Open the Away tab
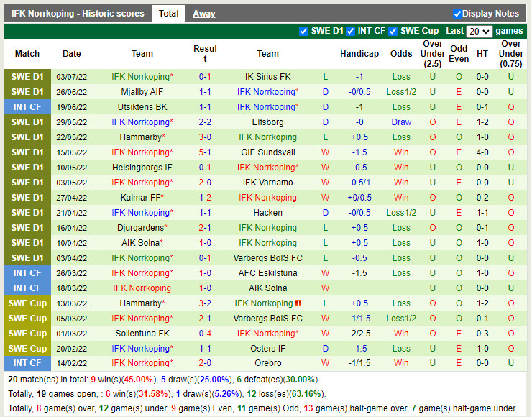This screenshot has height=417, width=532. click(x=204, y=14)
